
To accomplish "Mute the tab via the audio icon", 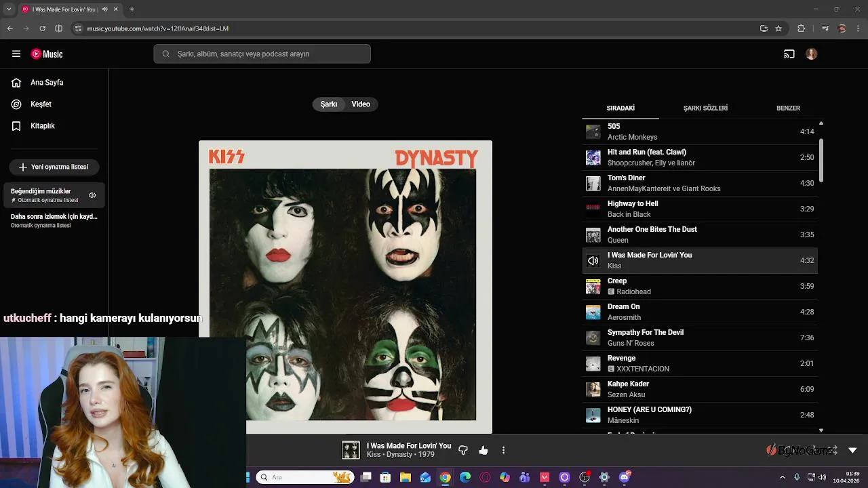I will (104, 9).
